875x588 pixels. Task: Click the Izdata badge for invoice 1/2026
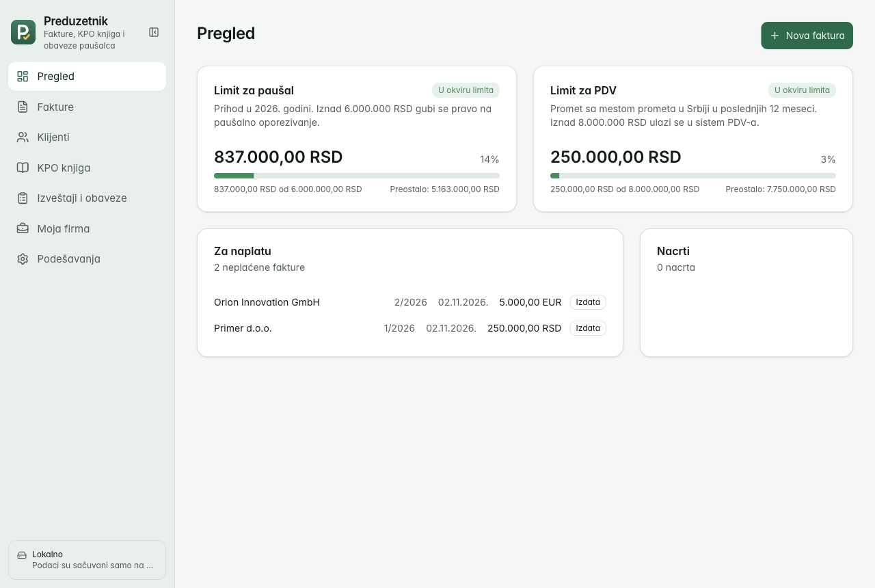588,328
